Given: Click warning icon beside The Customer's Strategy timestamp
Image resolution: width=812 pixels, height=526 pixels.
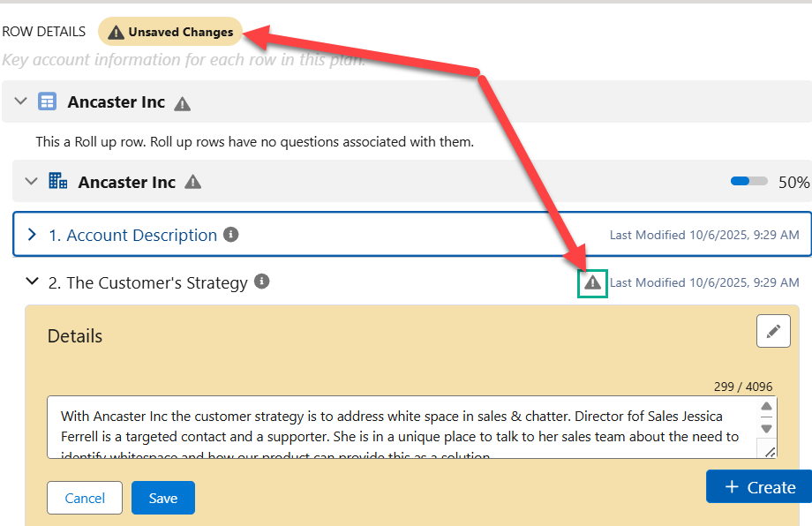Looking at the screenshot, I should click(x=592, y=282).
